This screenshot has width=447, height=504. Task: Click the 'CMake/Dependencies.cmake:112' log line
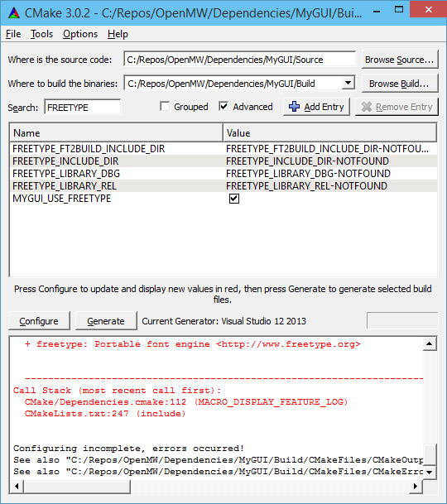pos(186,401)
